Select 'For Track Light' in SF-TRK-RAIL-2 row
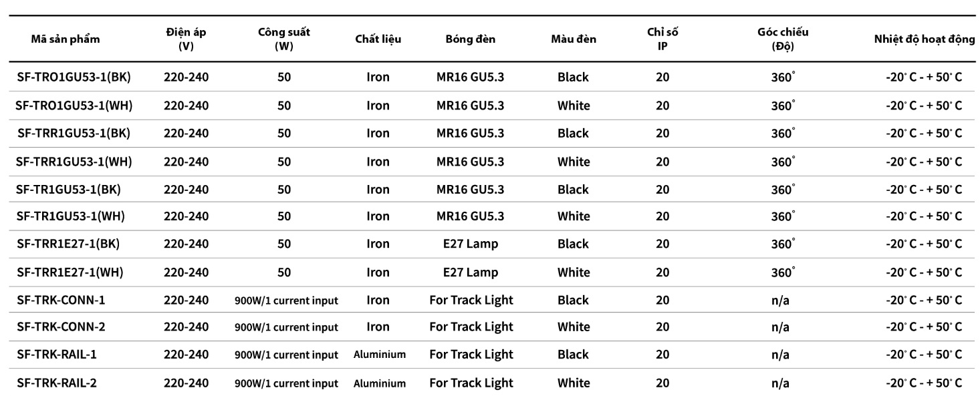Screen dimensions: 980x396 (x=471, y=383)
